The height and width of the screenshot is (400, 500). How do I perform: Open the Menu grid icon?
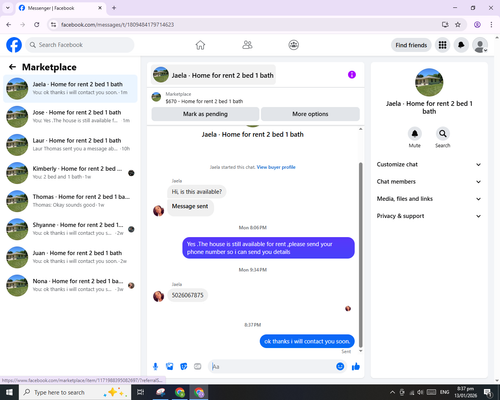pos(442,45)
